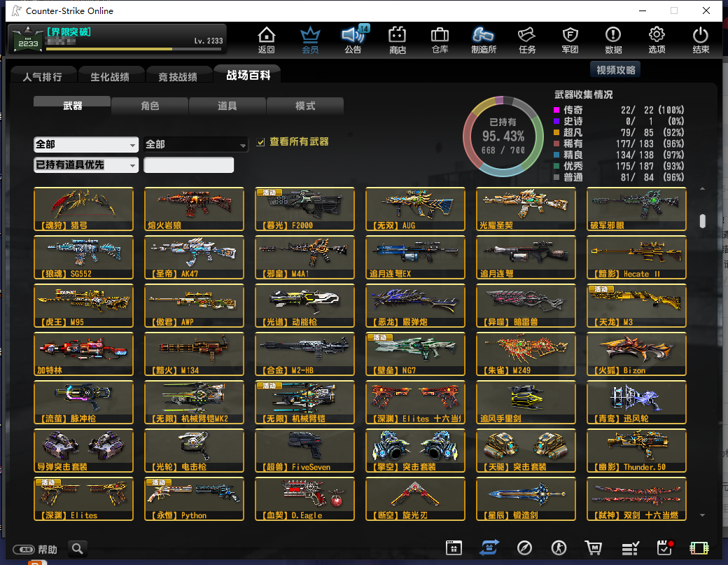Open the 任务 missions icon
The height and width of the screenshot is (565, 728).
click(527, 40)
